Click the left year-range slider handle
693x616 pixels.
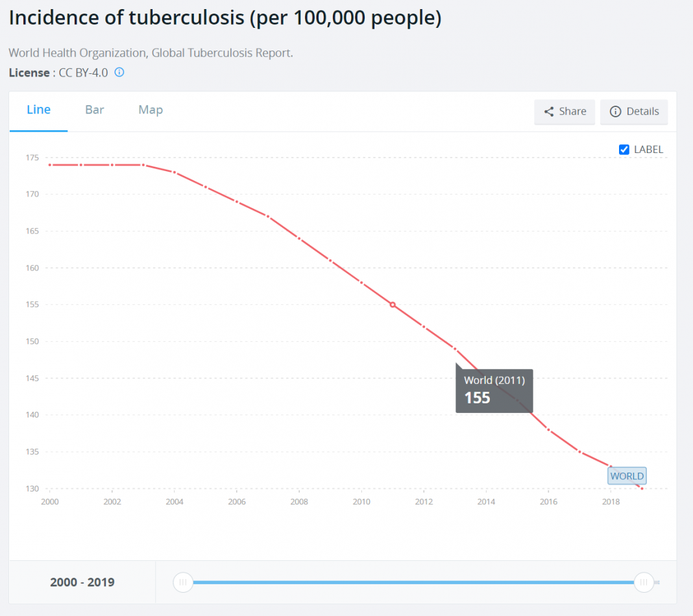coord(183,582)
